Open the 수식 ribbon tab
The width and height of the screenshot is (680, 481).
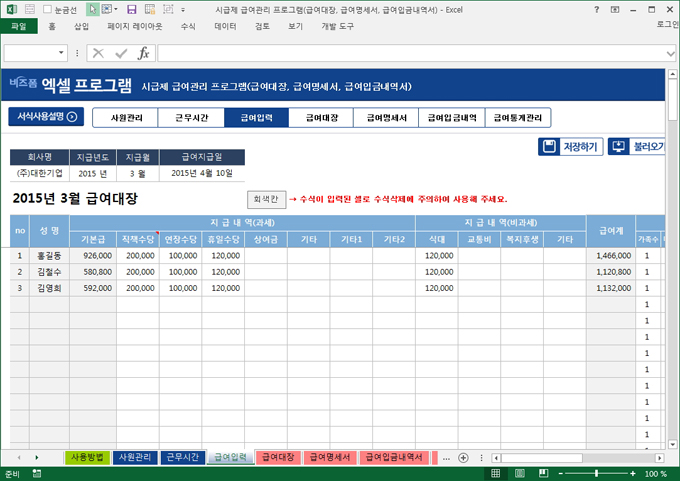(x=188, y=26)
